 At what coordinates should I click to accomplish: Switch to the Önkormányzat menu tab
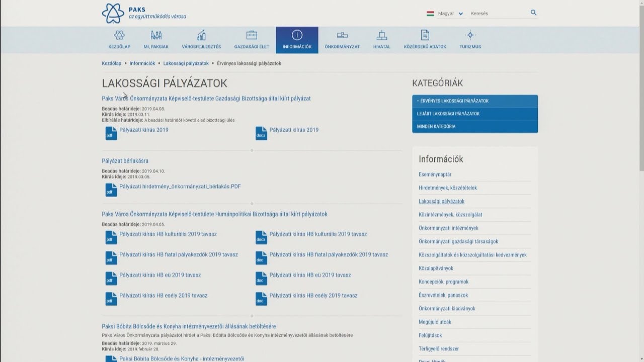(342, 40)
